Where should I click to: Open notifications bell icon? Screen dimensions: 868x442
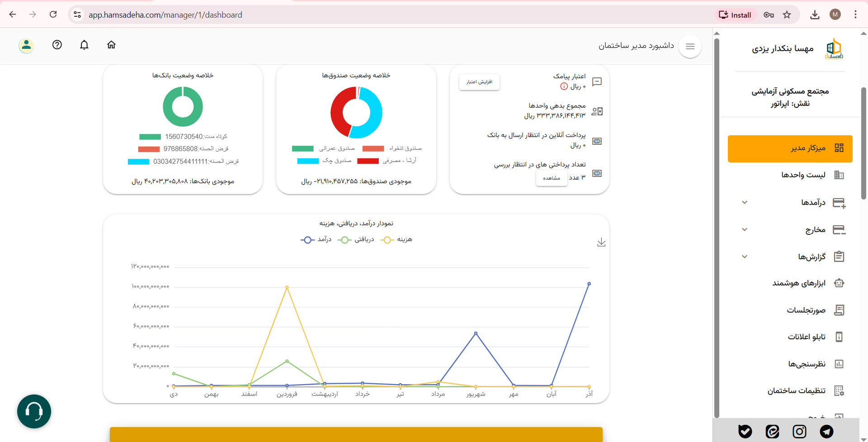(84, 45)
